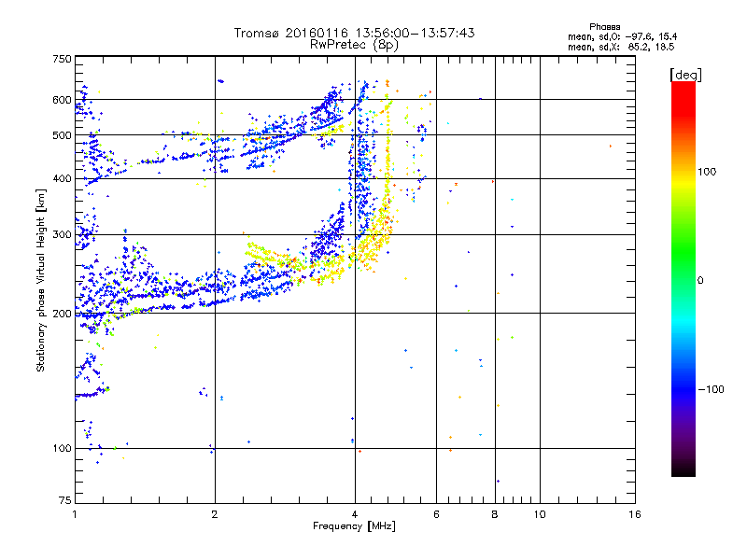Click the colorbar label '0'
The height and width of the screenshot is (560, 747).
(700, 281)
